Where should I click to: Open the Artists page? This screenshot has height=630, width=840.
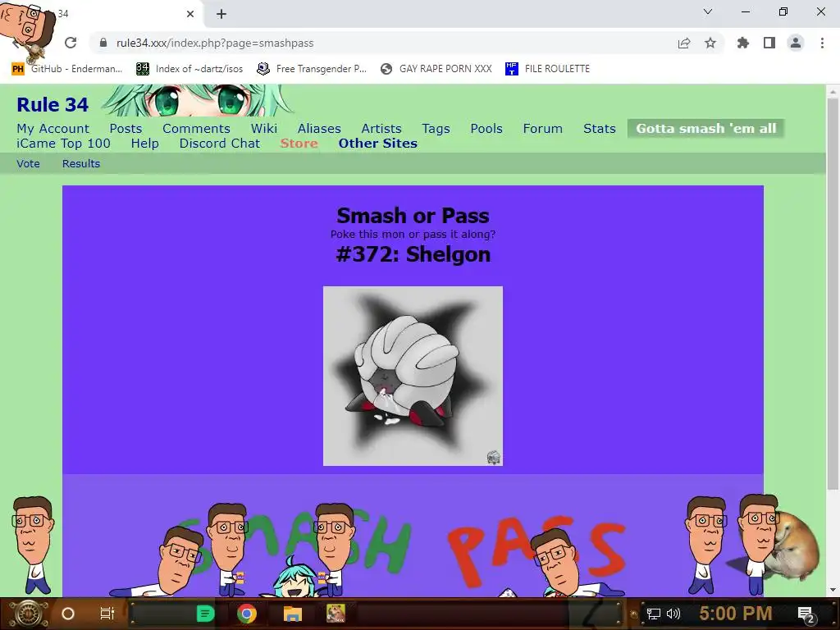tap(381, 129)
